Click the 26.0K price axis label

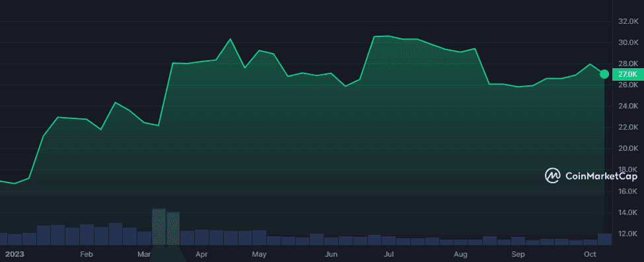click(x=627, y=85)
